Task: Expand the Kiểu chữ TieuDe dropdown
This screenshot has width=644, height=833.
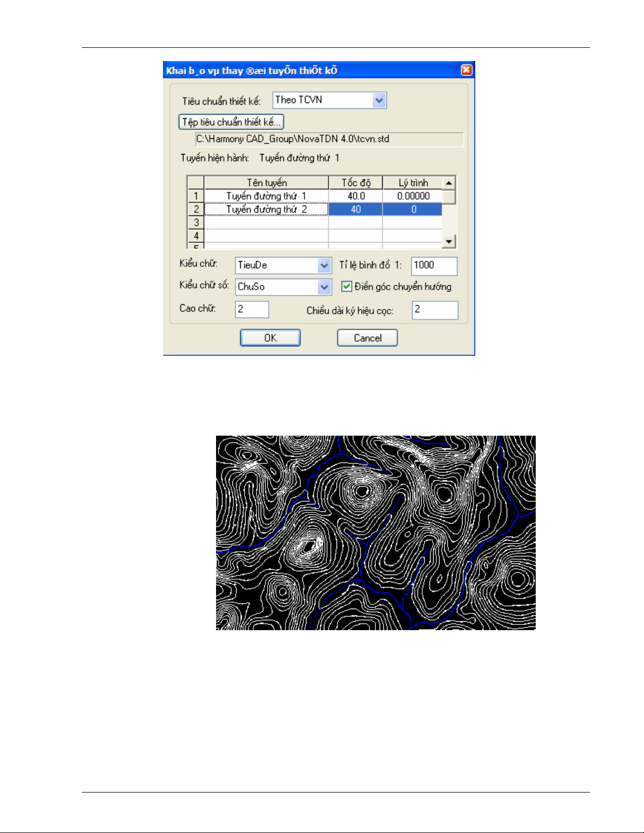Action: click(324, 265)
